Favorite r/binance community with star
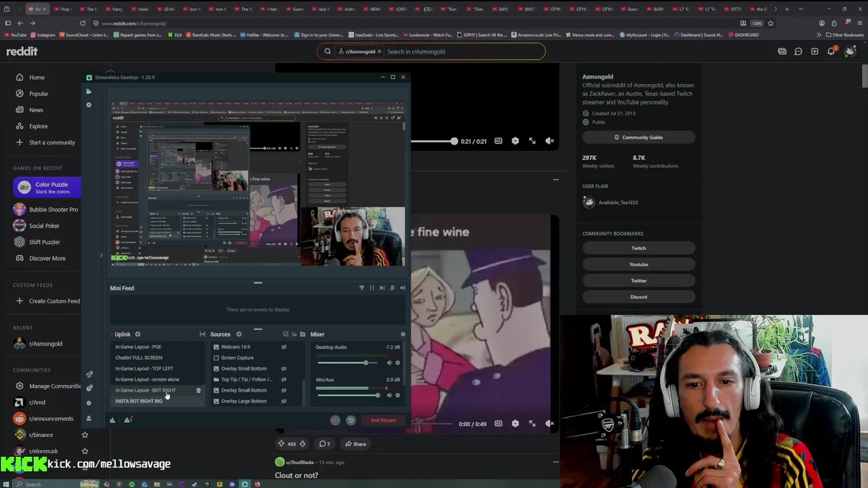Screen dimensions: 868x488 tap(85, 435)
